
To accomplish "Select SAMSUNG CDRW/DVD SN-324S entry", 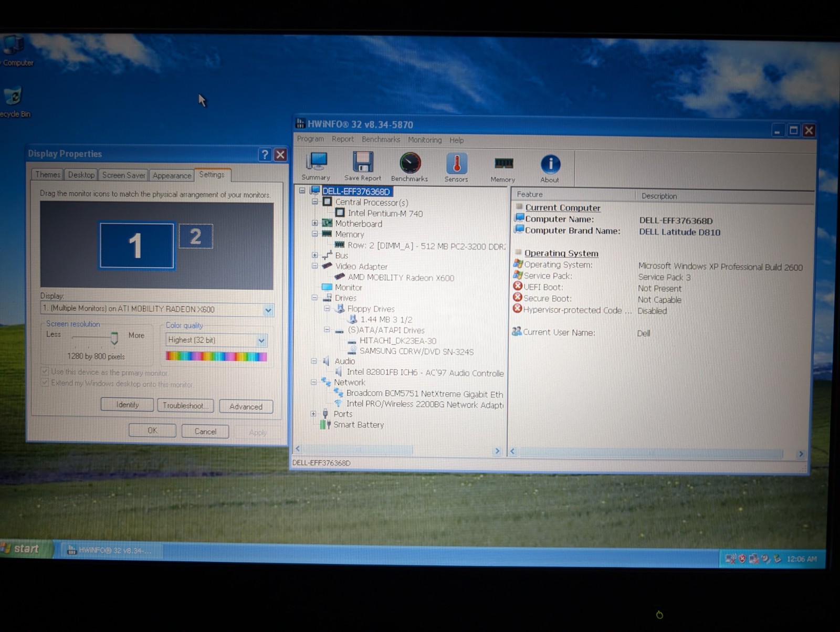I will [x=416, y=351].
